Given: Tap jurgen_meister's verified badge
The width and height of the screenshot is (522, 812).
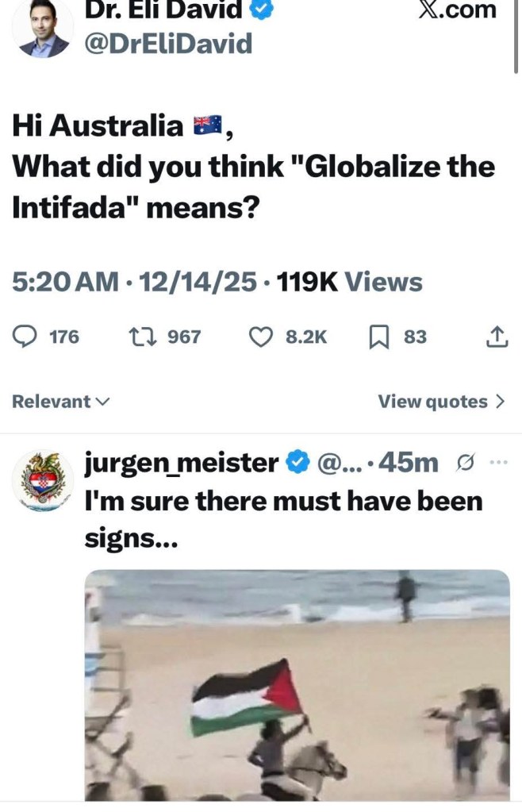Looking at the screenshot, I should (297, 462).
